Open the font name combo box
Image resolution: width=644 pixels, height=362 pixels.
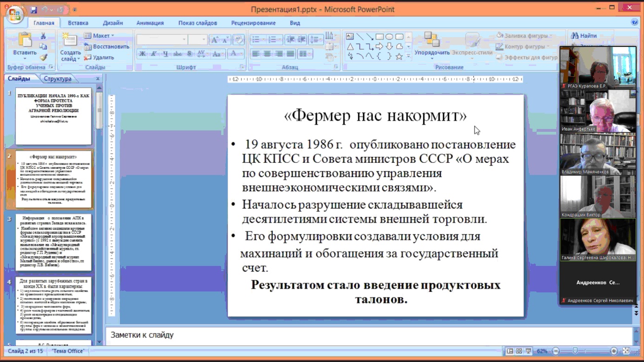click(162, 39)
